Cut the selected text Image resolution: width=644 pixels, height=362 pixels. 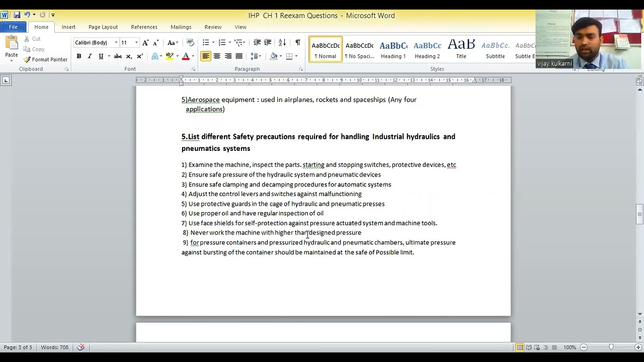tap(32, 39)
